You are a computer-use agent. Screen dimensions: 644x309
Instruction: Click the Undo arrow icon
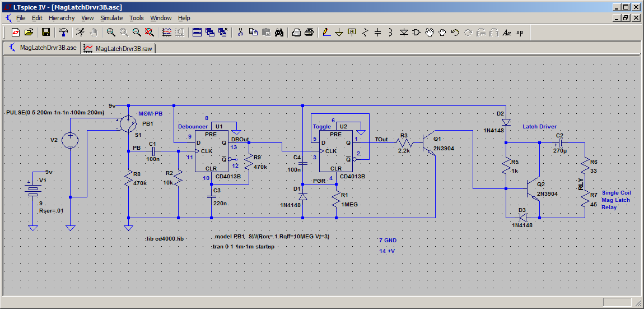pos(455,32)
